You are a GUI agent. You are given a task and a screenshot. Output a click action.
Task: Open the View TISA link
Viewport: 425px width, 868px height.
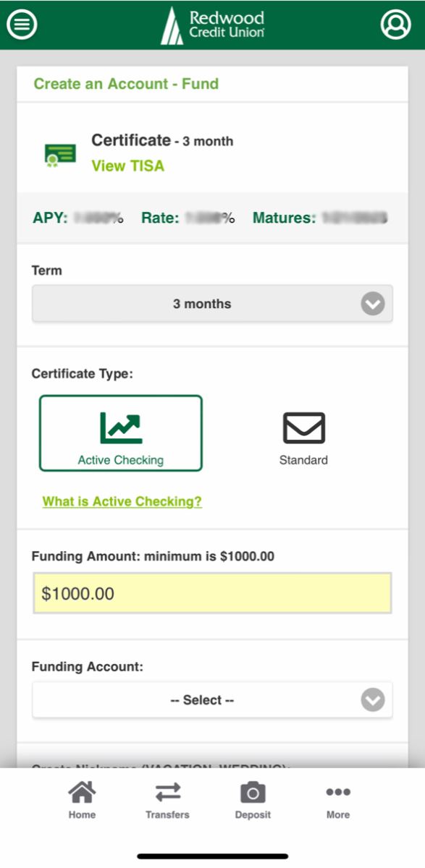point(128,166)
